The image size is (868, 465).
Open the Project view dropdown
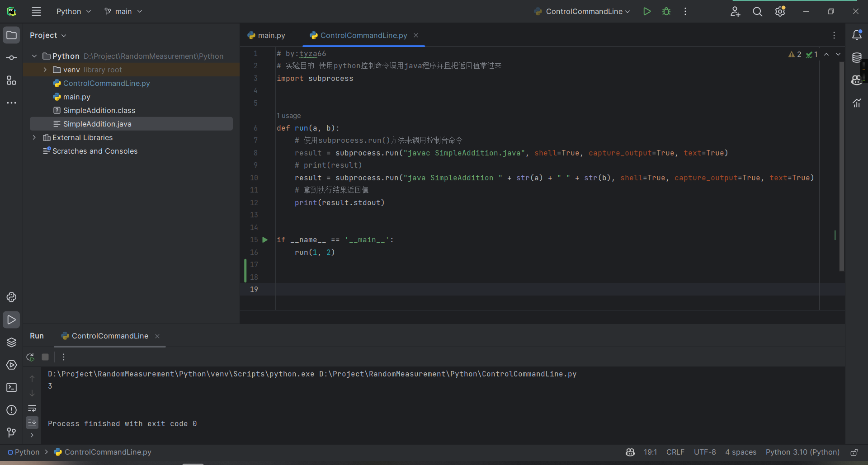48,35
